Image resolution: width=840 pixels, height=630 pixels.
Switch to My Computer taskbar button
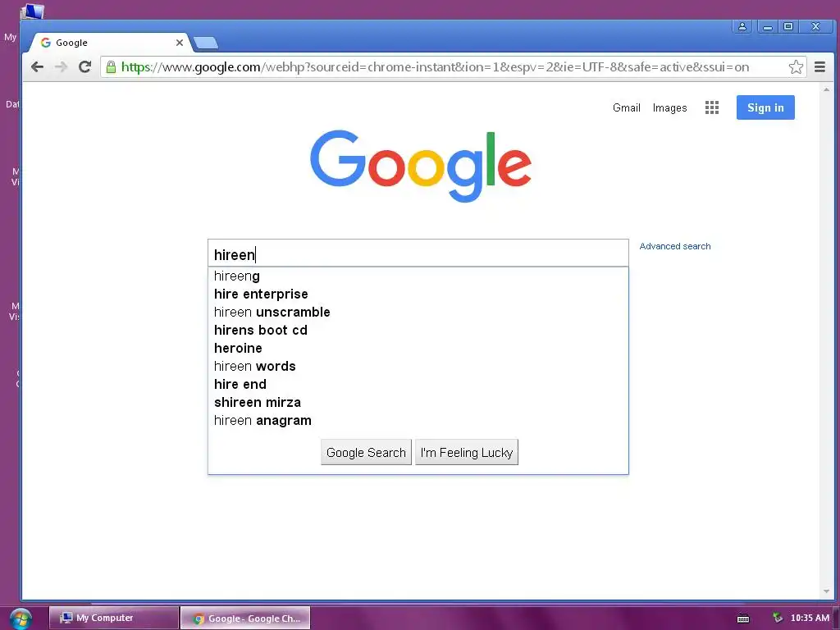(113, 618)
